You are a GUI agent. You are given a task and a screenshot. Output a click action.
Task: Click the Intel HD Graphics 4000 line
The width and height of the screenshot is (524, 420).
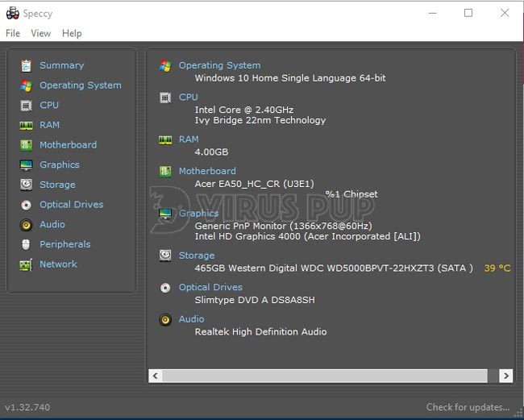coord(307,236)
